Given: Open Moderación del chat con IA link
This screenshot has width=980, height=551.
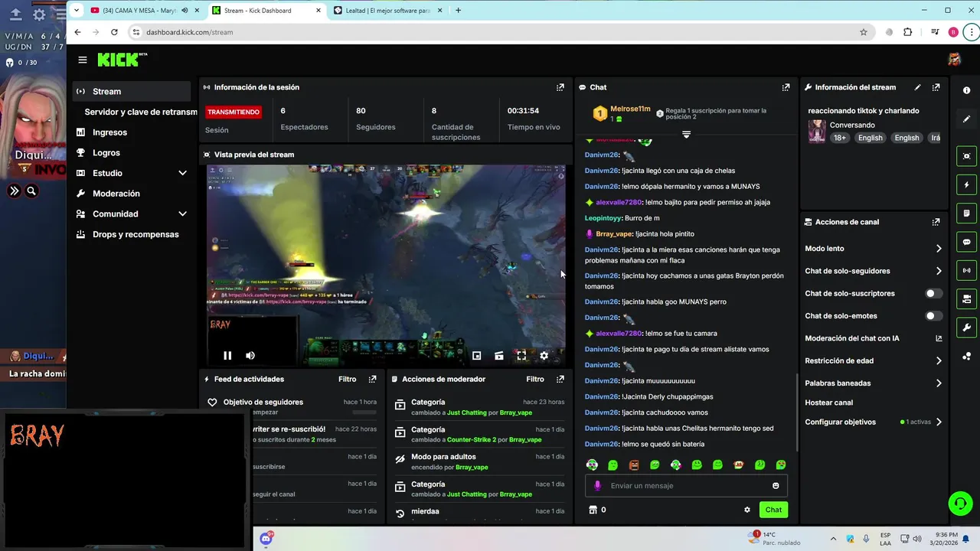Looking at the screenshot, I should coord(874,338).
